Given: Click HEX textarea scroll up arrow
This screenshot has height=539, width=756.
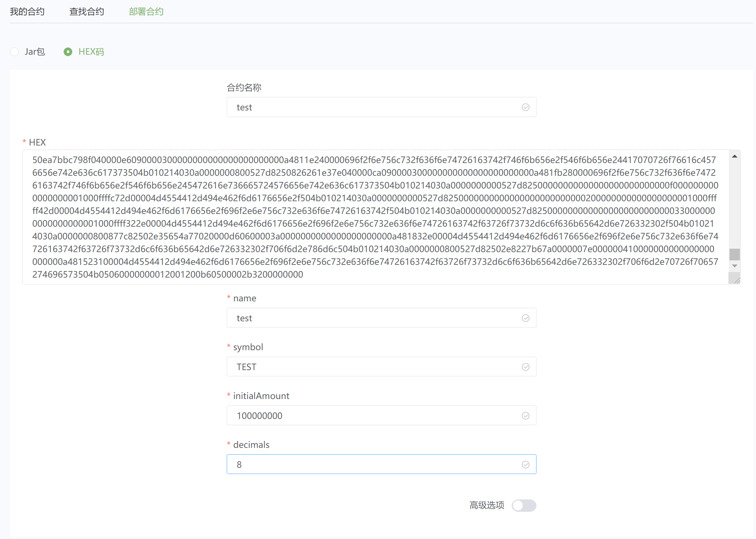Looking at the screenshot, I should click(734, 157).
